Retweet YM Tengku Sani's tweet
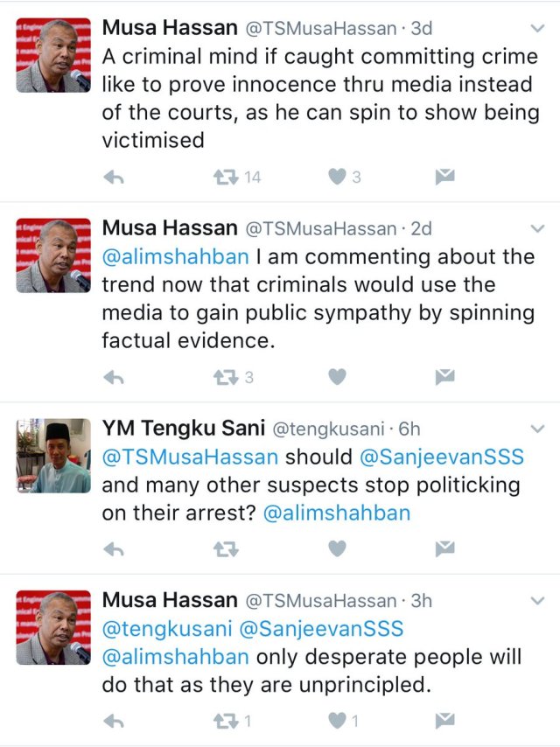560x747 pixels. [x=226, y=550]
